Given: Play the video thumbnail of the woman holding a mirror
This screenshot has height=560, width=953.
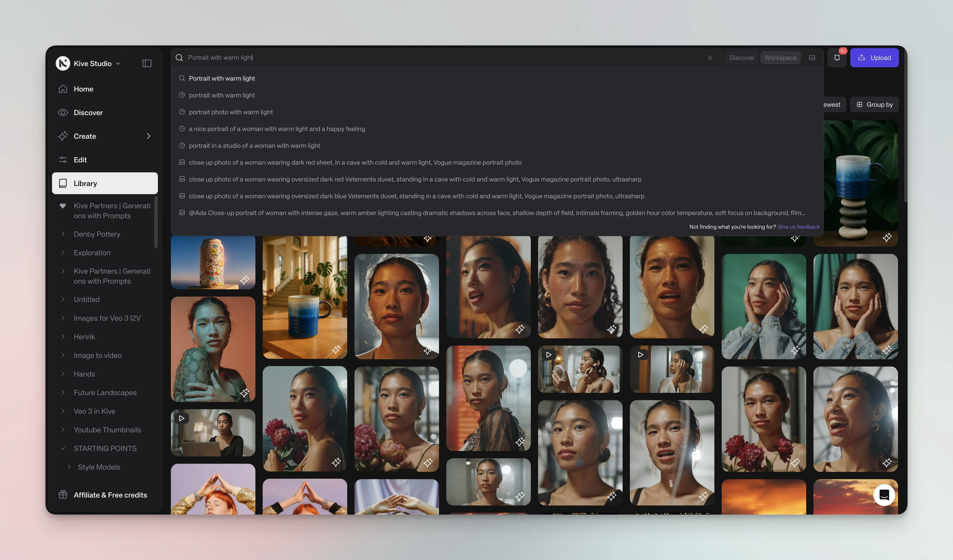Looking at the screenshot, I should point(549,354).
